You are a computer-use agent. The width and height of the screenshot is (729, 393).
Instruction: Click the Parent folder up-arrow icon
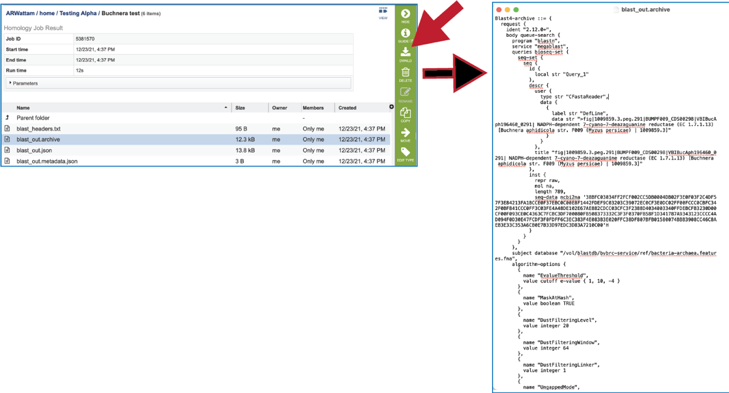tap(7, 118)
